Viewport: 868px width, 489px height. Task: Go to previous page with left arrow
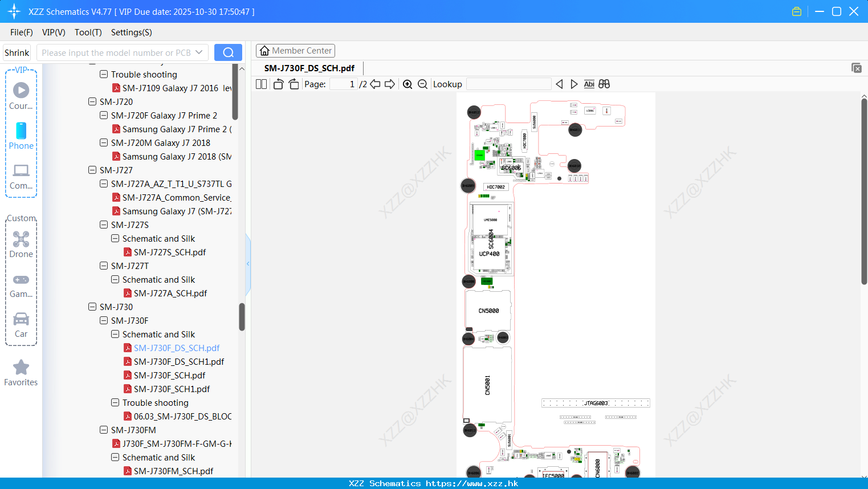click(375, 84)
